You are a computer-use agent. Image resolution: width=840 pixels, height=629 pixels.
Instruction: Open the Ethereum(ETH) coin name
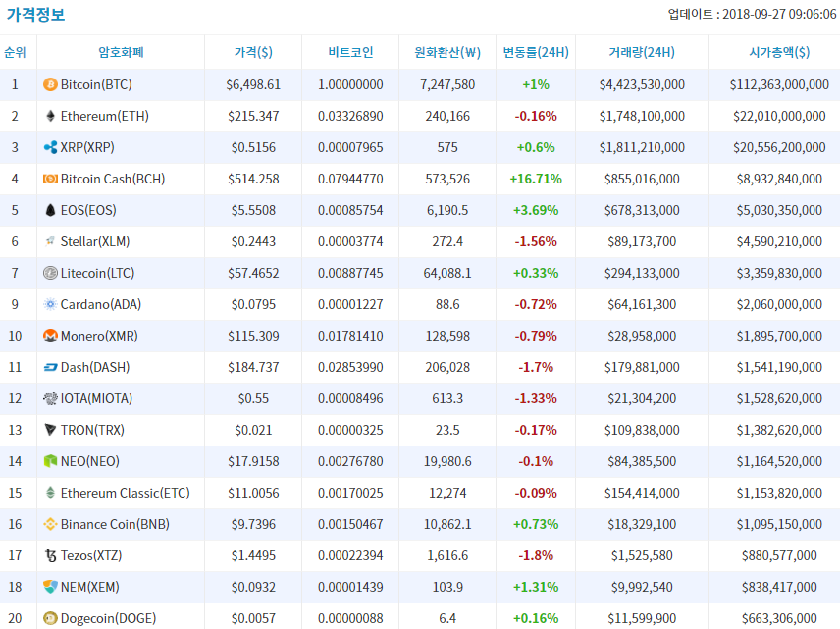(104, 116)
